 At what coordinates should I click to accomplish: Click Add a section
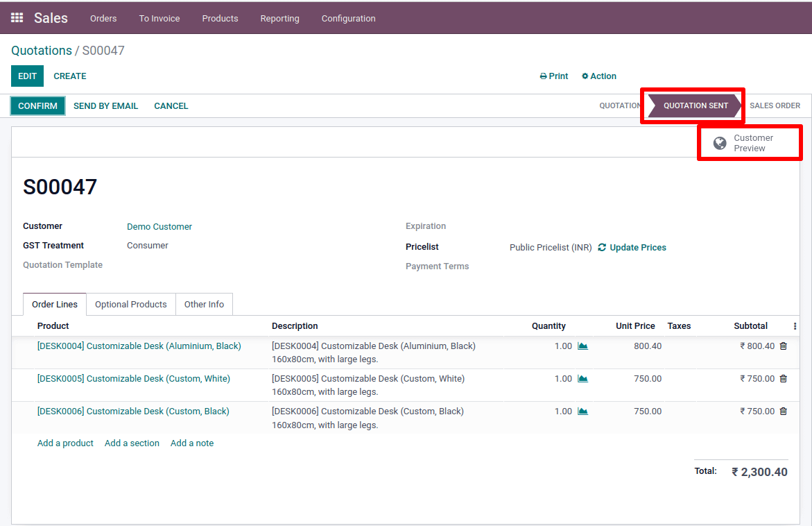132,443
